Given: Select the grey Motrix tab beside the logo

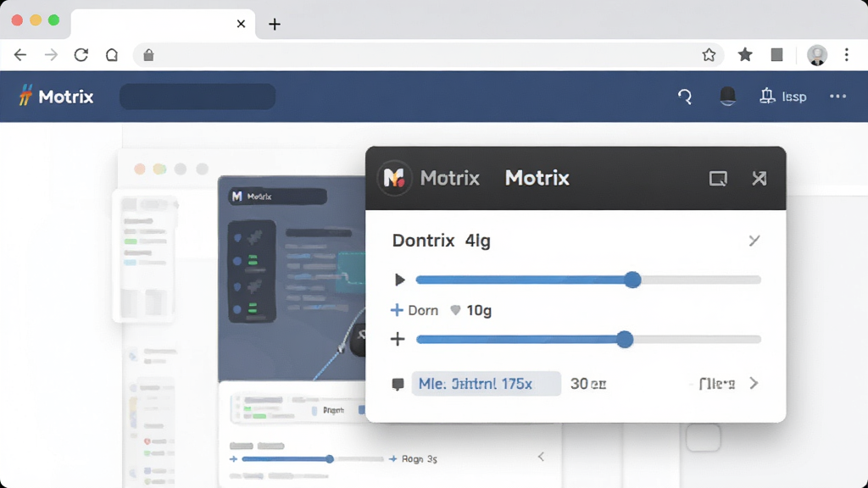Looking at the screenshot, I should point(449,178).
